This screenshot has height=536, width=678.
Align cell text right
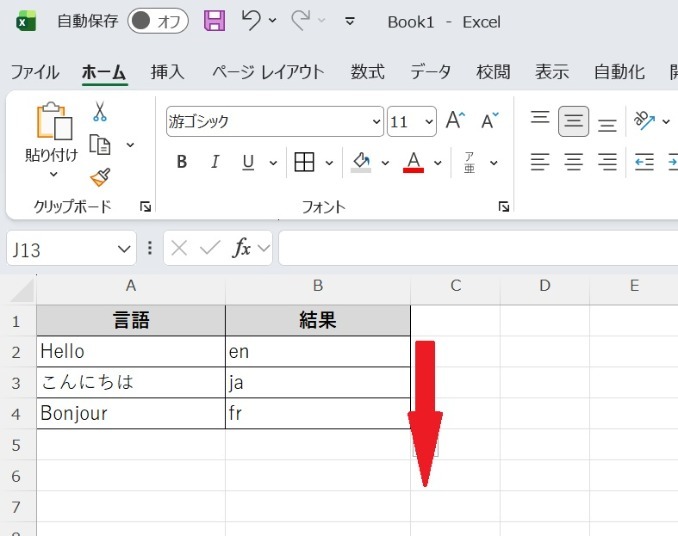coord(607,162)
